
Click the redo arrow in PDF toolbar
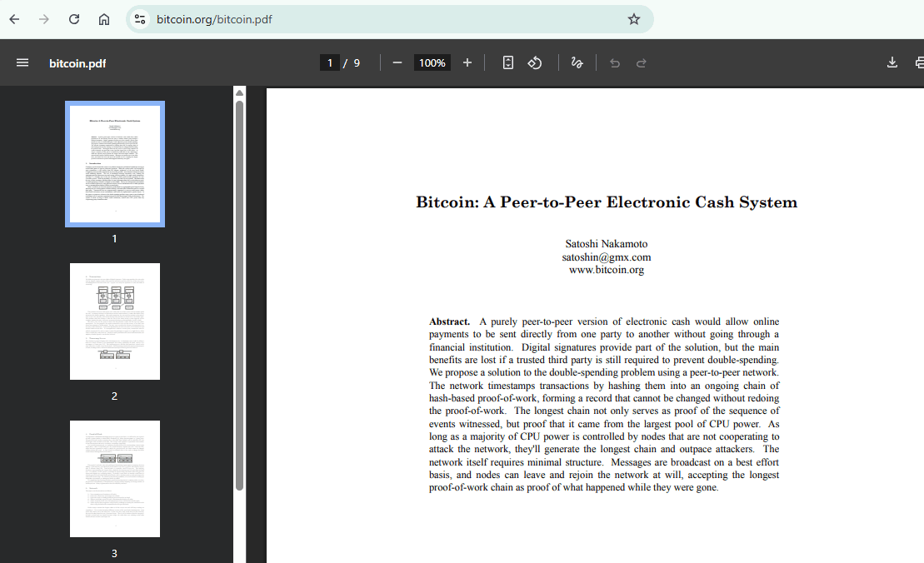(642, 63)
